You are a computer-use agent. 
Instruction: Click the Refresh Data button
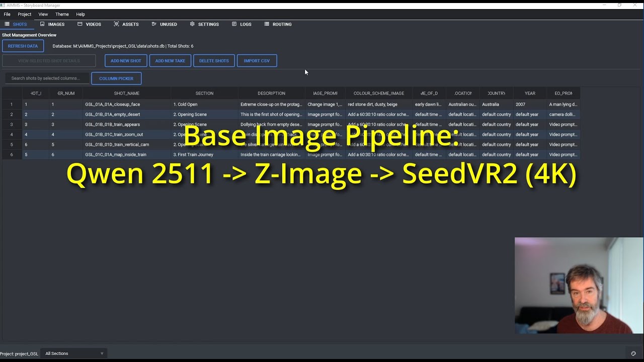[23, 46]
